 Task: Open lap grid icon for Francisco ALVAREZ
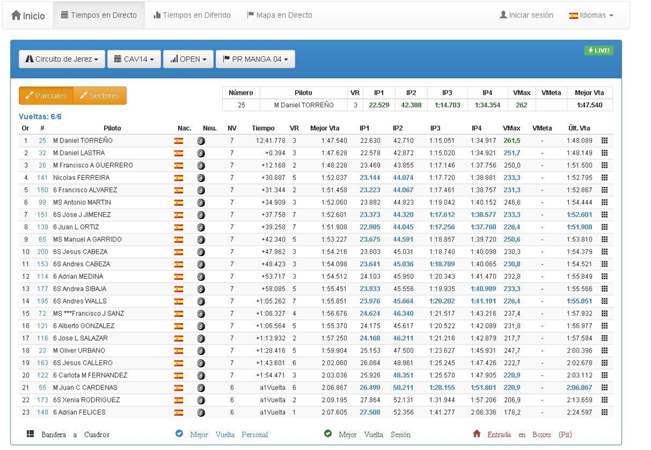pos(604,190)
